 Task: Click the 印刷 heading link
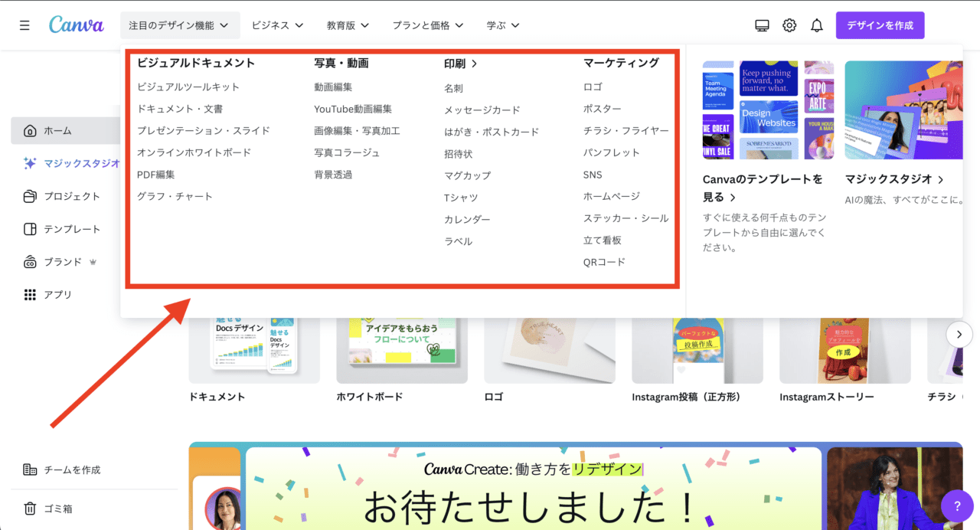coord(460,64)
